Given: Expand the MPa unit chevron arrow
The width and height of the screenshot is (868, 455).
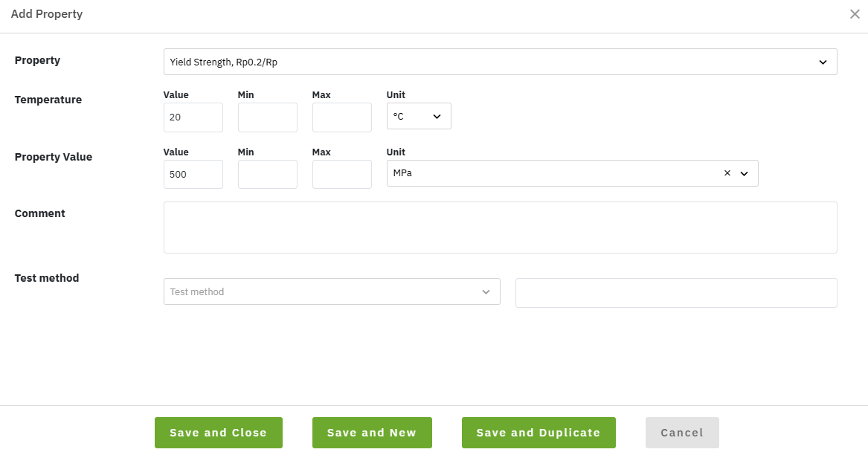Looking at the screenshot, I should [x=744, y=173].
